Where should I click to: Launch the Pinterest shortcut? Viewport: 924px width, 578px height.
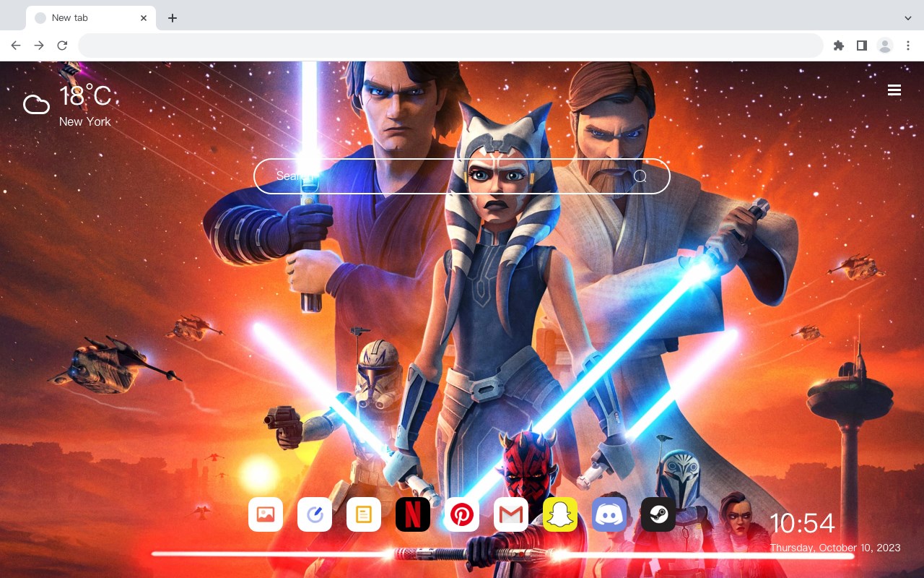point(462,514)
